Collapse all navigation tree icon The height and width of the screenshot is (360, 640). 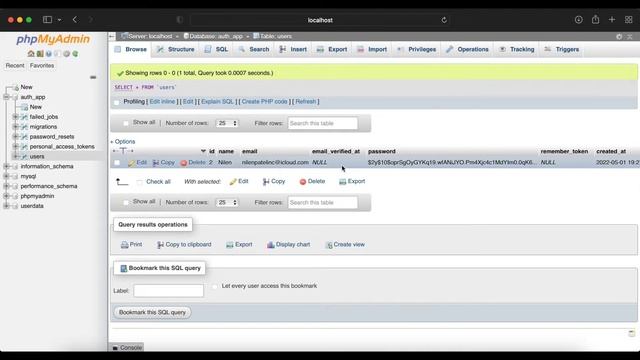pyautogui.click(x=93, y=77)
